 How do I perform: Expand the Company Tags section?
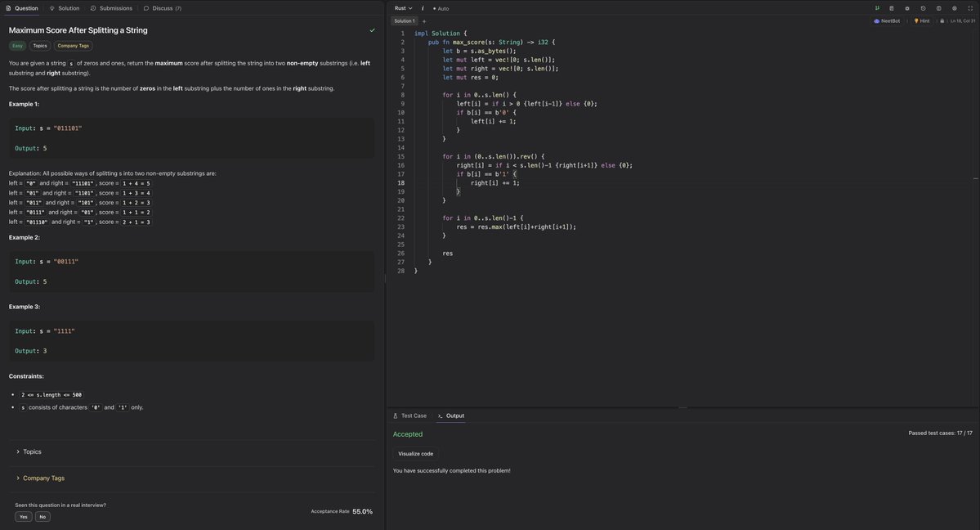pyautogui.click(x=40, y=478)
